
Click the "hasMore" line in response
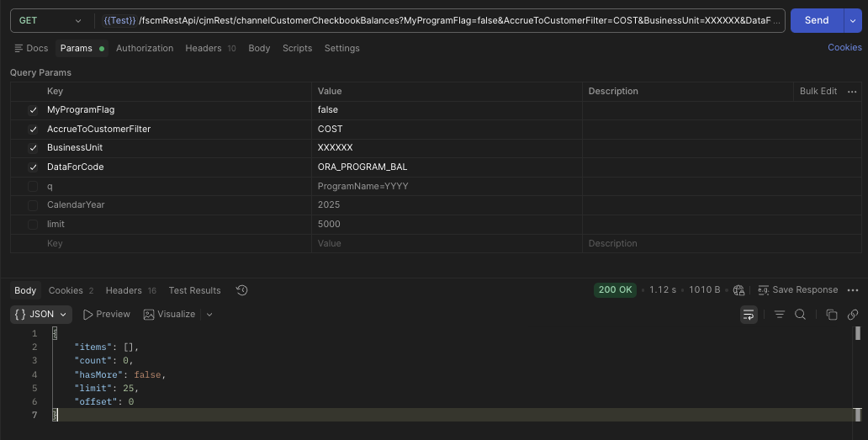[x=120, y=374]
